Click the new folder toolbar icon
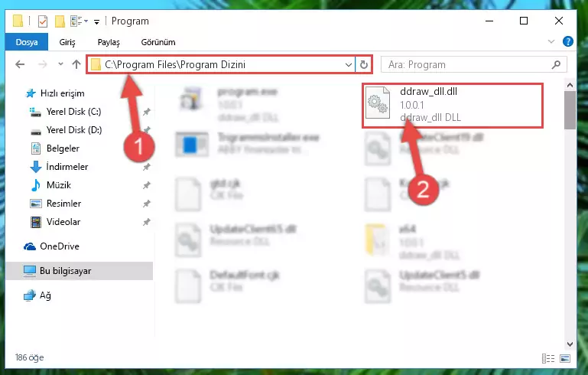This screenshot has width=588, height=375. pos(60,21)
